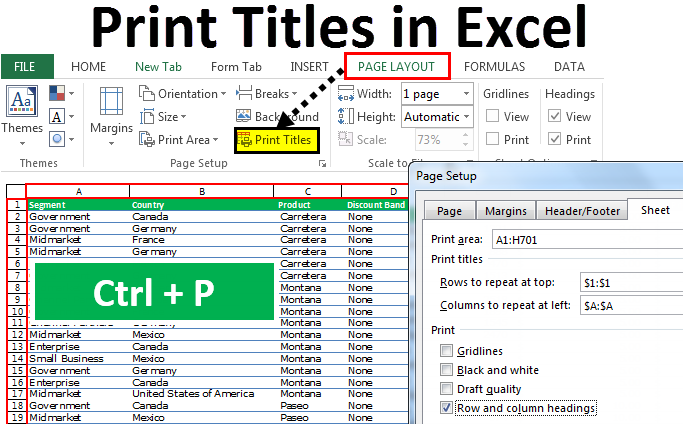Increase Scale percentage with up spinner
This screenshot has height=424, width=683.
466,135
